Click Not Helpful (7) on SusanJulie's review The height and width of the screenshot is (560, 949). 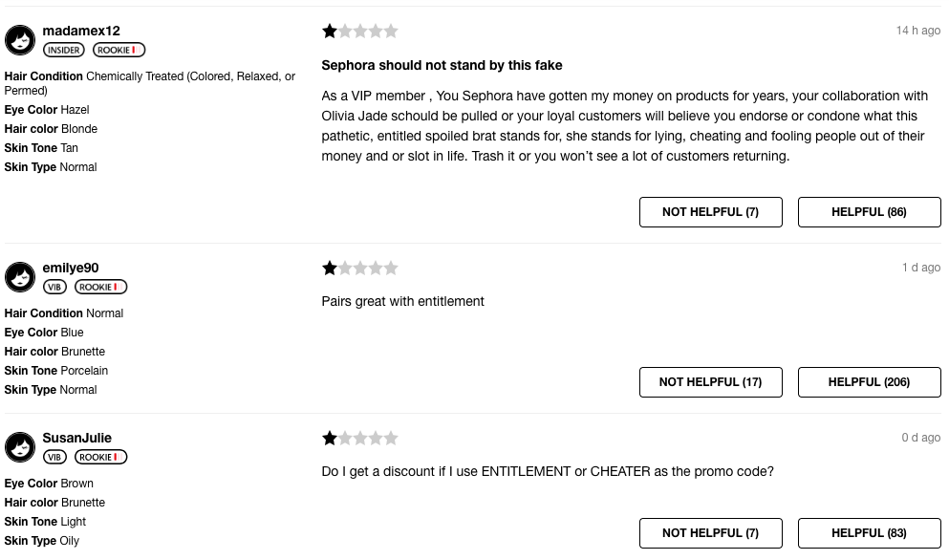(x=710, y=532)
